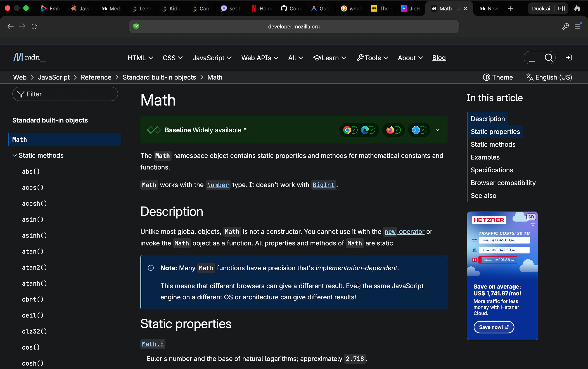Click the Edge browser support icon
This screenshot has width=588, height=369.
365,130
